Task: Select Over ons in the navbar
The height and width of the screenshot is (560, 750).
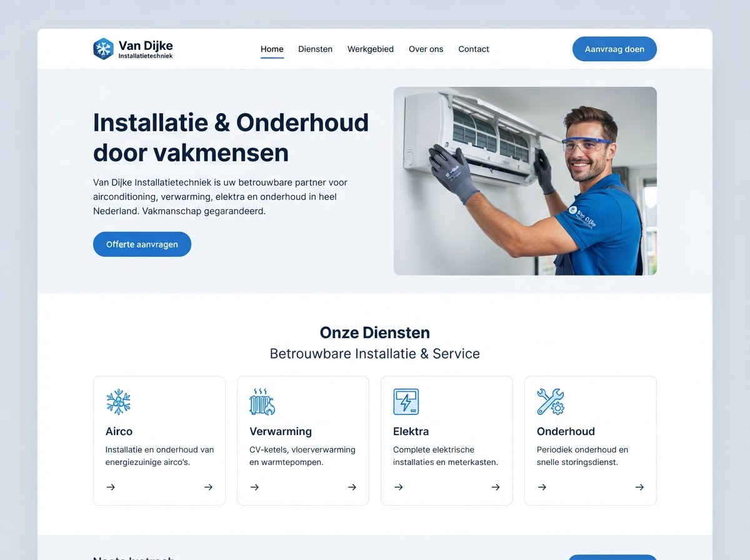Action: tap(426, 49)
